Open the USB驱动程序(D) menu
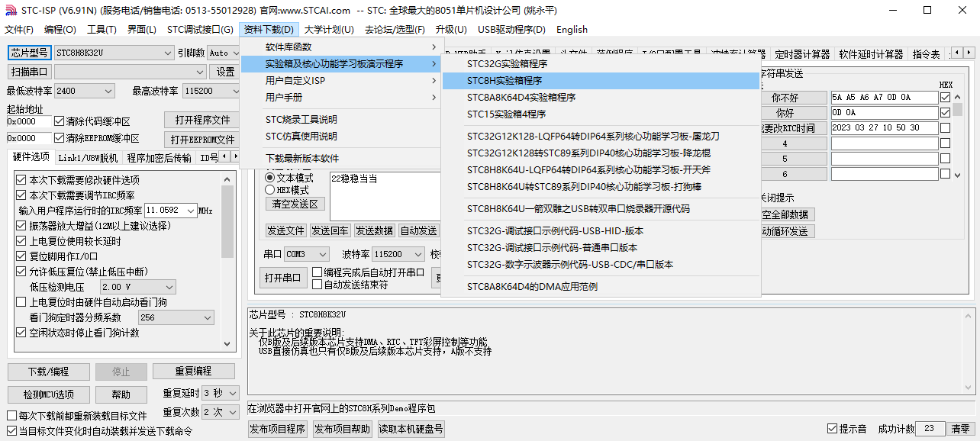Screen dimensions: 980x441 (x=511, y=30)
